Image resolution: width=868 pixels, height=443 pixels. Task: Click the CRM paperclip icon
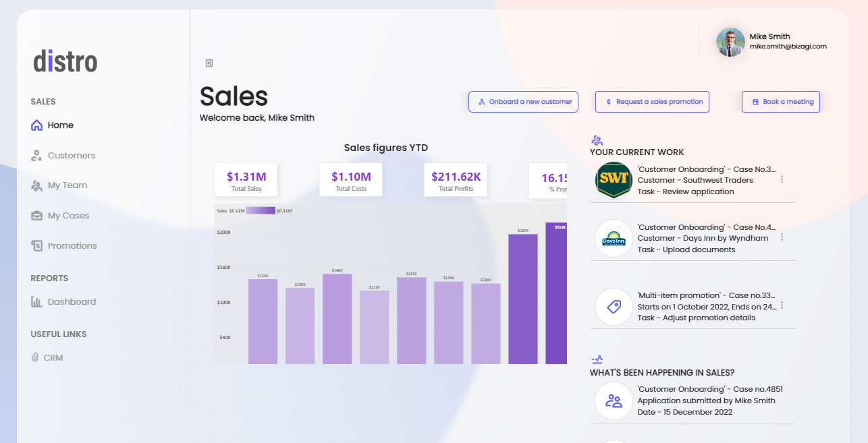click(35, 357)
